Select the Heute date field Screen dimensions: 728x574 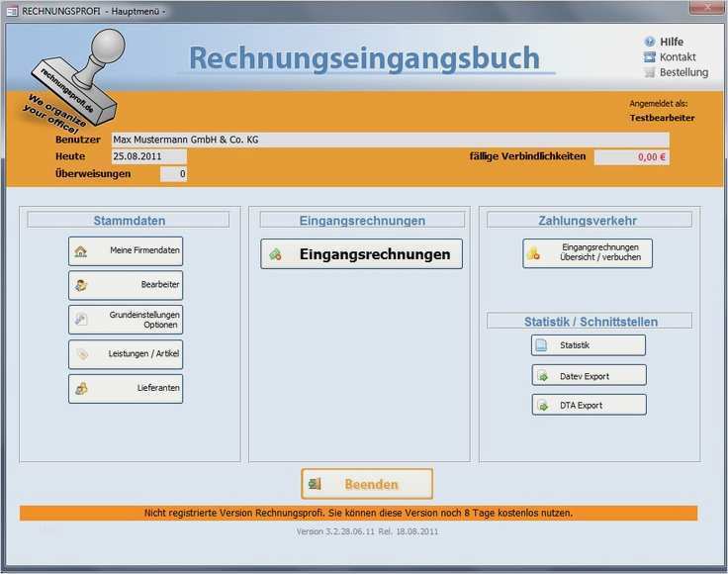click(148, 156)
